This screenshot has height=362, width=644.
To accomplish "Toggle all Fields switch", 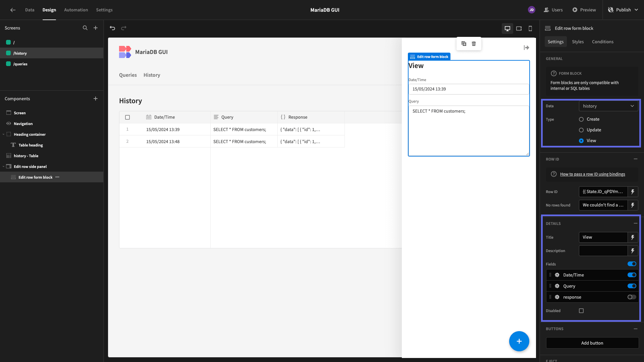I will 632,264.
